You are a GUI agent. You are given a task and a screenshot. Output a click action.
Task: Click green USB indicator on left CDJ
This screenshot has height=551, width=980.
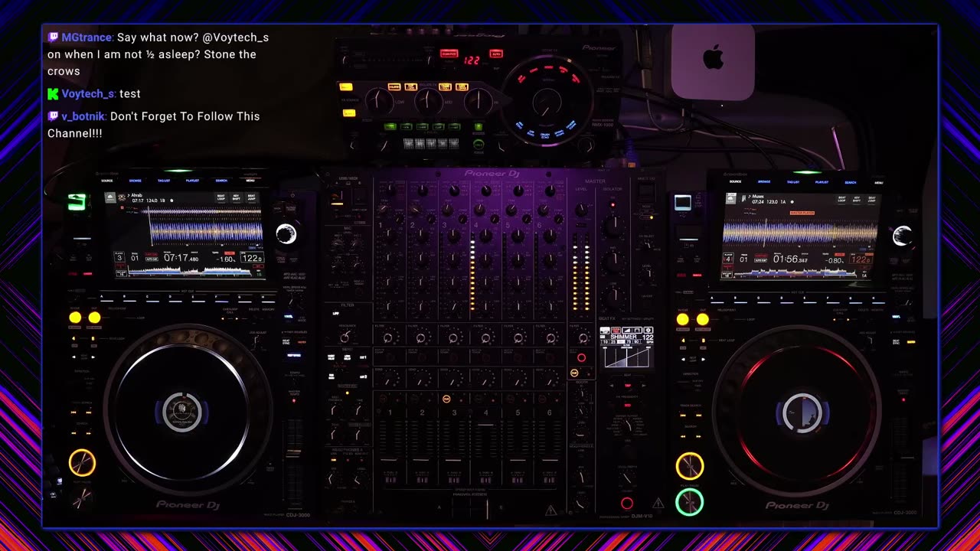77,202
